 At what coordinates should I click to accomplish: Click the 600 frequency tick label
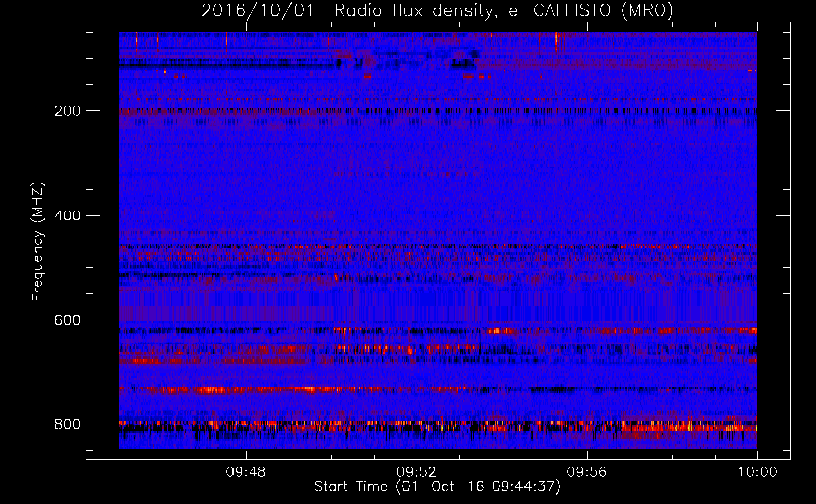click(68, 321)
